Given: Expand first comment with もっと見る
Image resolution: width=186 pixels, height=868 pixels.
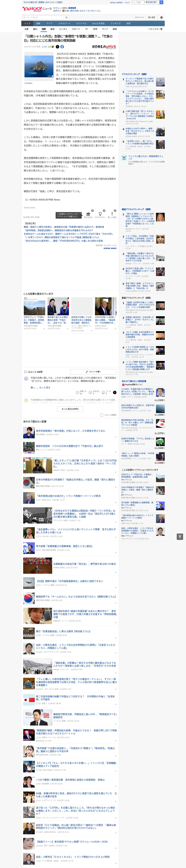Looking at the screenshot, I should [45, 388].
